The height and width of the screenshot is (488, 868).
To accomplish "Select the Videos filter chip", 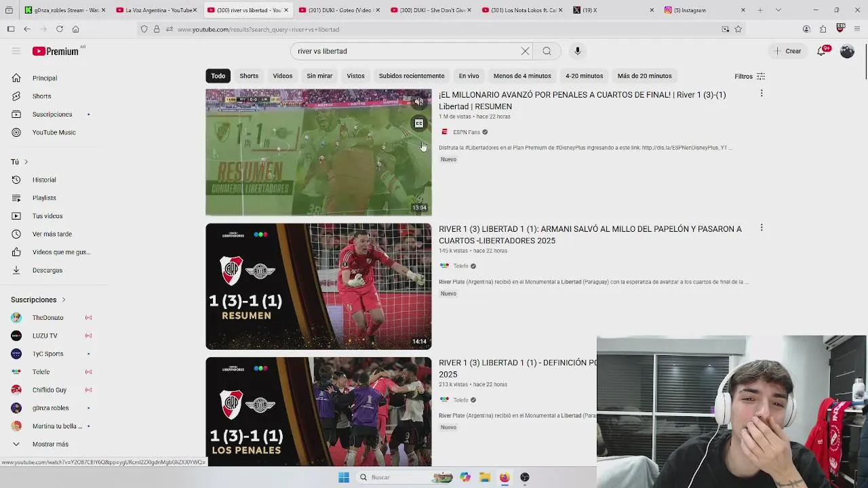I will (x=283, y=76).
